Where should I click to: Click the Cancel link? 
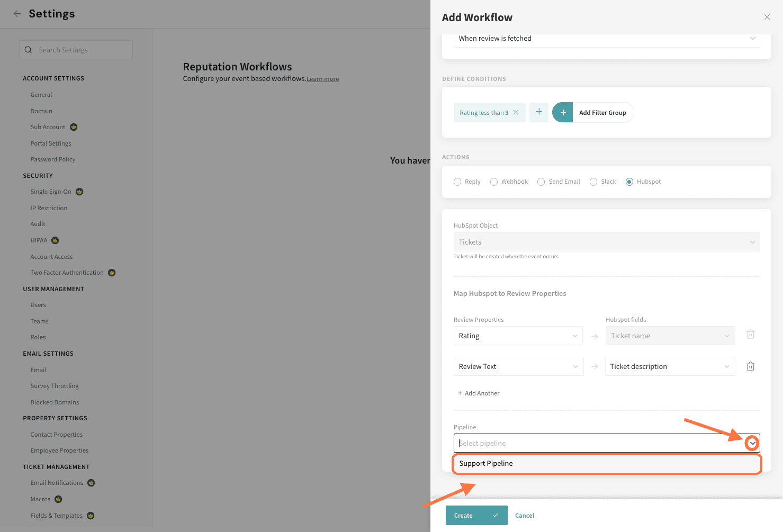[x=524, y=516]
